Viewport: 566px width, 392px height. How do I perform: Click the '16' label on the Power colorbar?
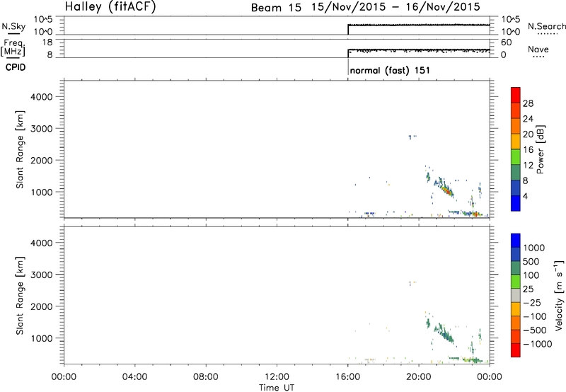point(528,150)
